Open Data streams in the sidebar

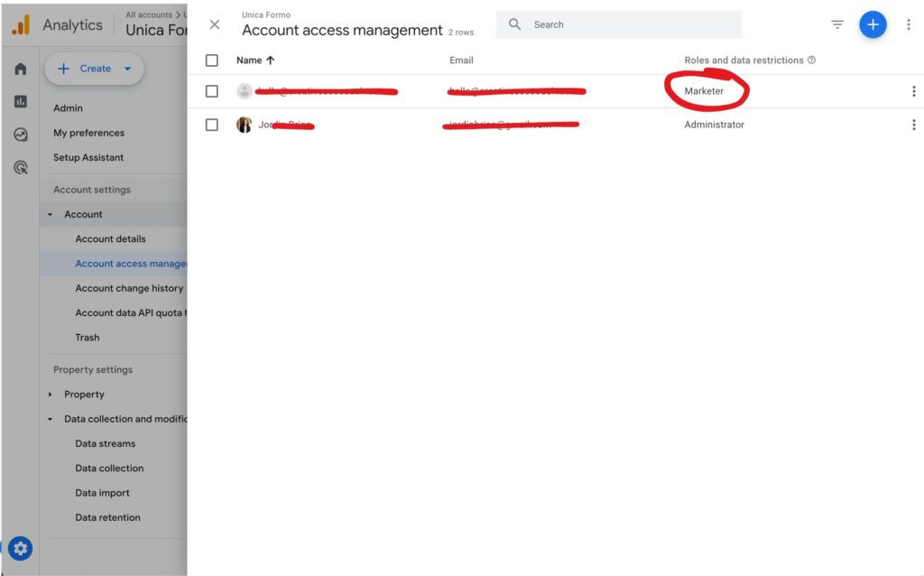point(105,444)
